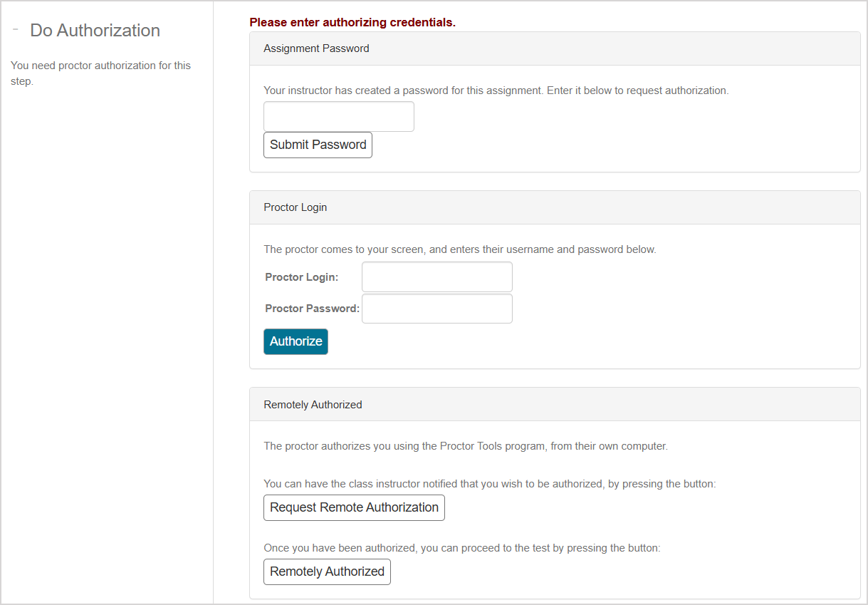The height and width of the screenshot is (605, 868).
Task: Select the Assignment Password panel header
Action: point(316,48)
